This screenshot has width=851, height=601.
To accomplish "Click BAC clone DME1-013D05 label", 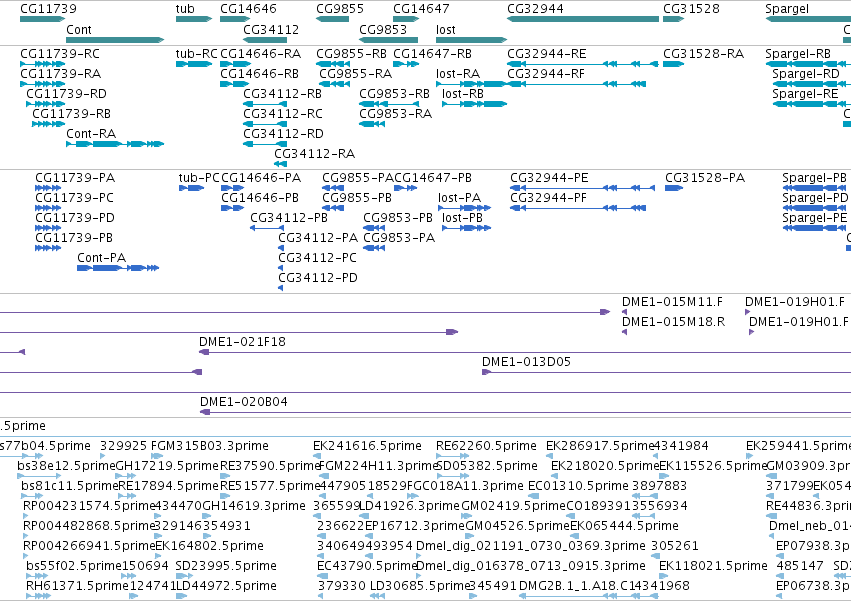I will click(x=526, y=362).
